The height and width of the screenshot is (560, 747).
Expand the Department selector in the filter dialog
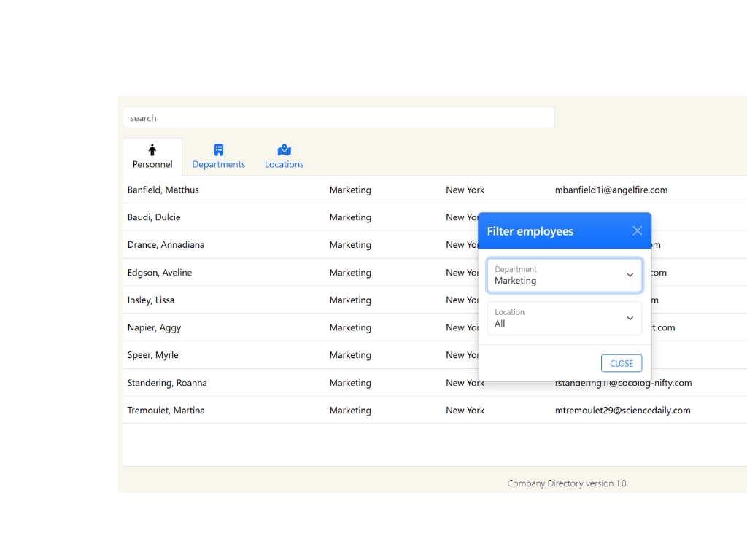[565, 275]
